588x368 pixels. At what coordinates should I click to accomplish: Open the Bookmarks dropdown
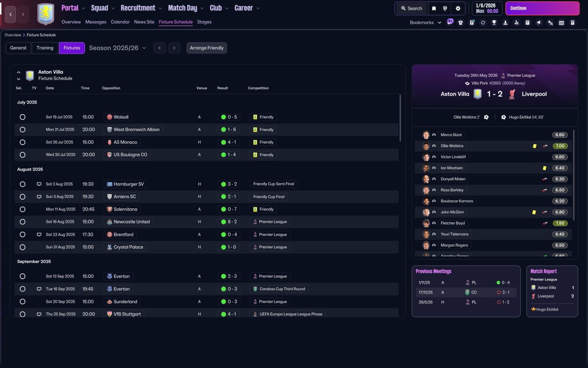point(425,23)
